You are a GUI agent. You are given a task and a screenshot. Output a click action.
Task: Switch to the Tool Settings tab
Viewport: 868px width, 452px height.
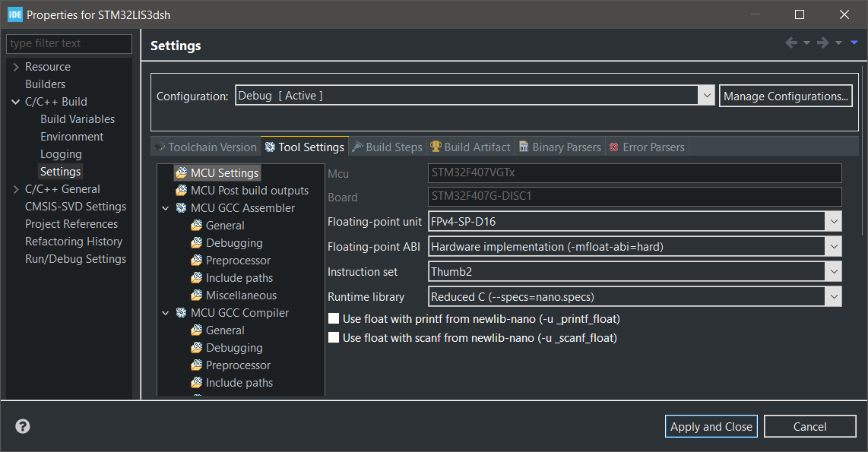click(x=305, y=147)
